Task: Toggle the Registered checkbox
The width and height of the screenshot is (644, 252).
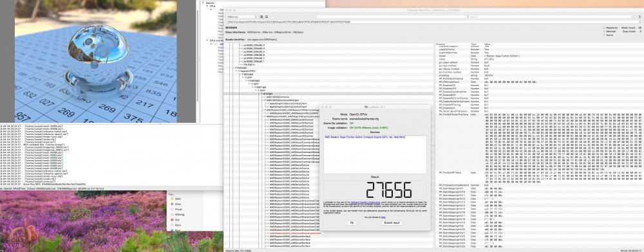Action: [604, 28]
